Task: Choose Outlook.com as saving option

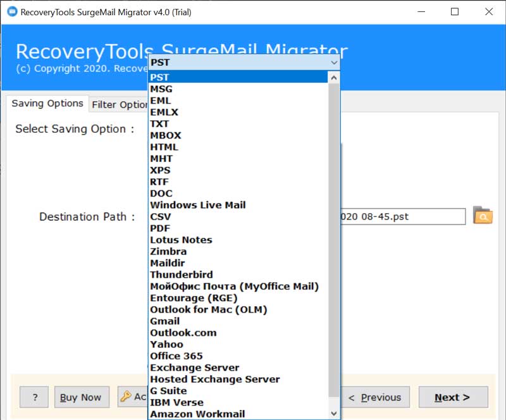Action: tap(238, 333)
